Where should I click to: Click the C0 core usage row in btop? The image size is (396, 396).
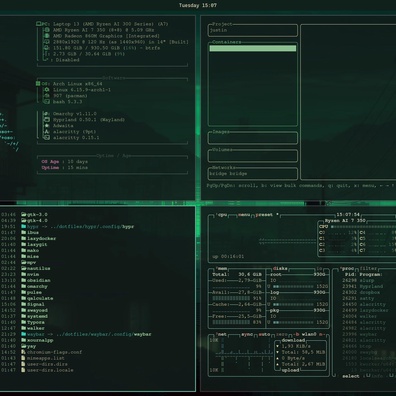click(x=338, y=233)
